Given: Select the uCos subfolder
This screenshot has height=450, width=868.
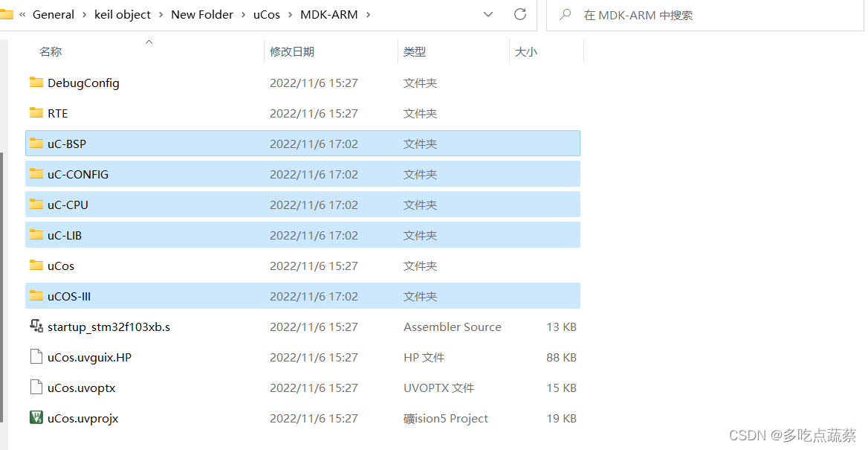Looking at the screenshot, I should pos(60,266).
